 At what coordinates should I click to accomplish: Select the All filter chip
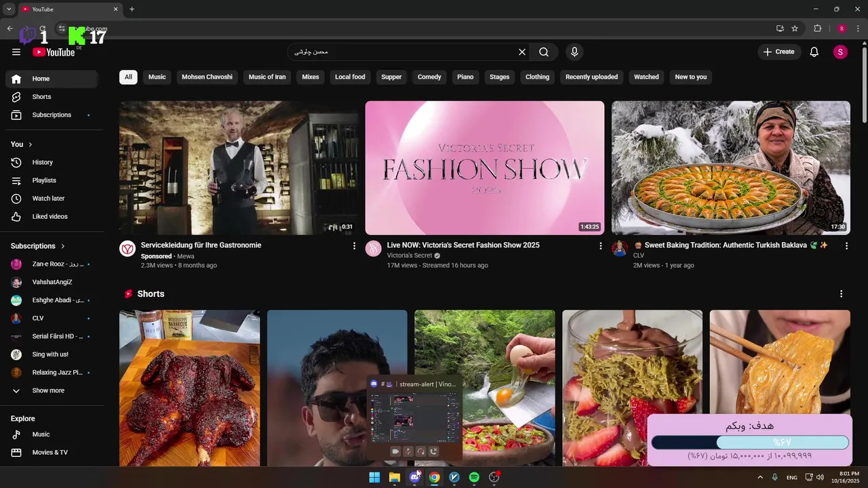pyautogui.click(x=128, y=77)
